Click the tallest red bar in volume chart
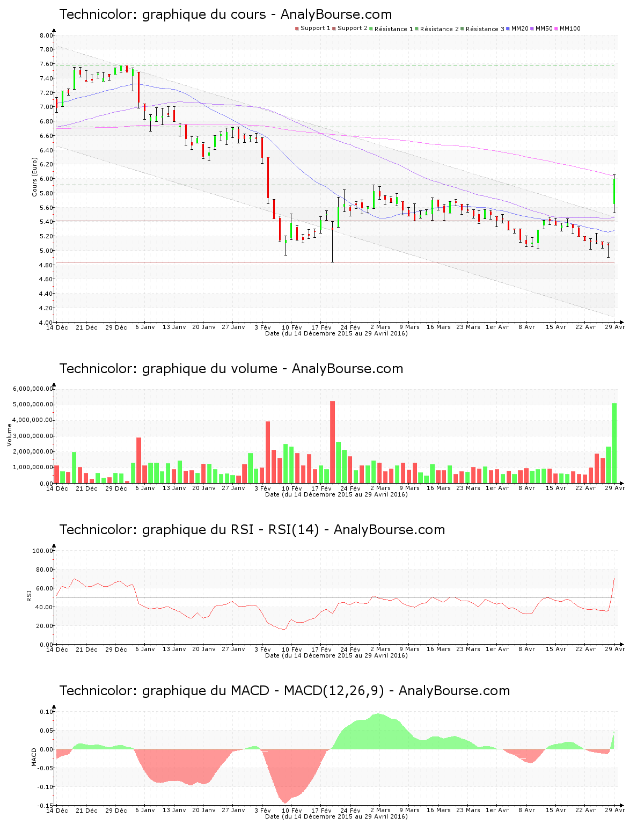This screenshot has width=644, height=832. tap(332, 441)
